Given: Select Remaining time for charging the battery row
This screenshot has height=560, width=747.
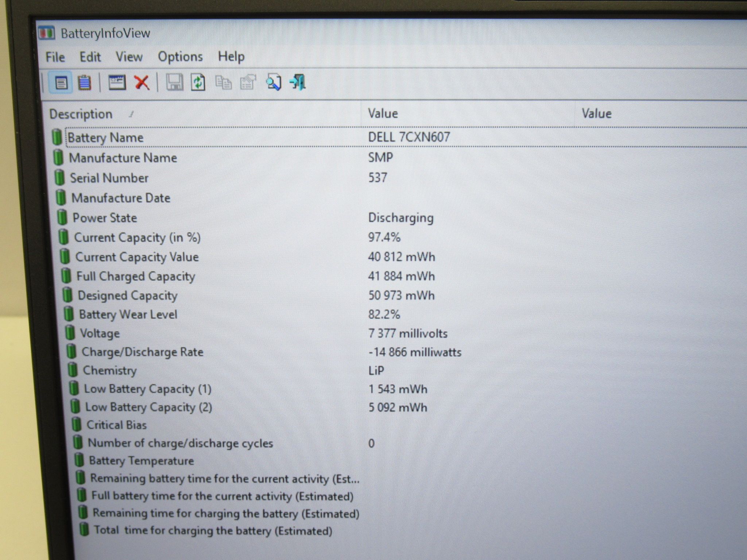Looking at the screenshot, I should click(x=226, y=513).
